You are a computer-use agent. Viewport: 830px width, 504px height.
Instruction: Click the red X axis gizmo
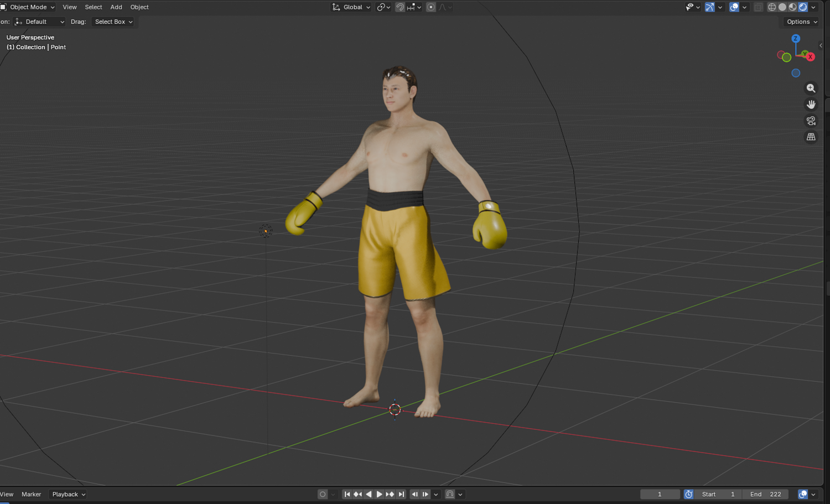point(811,57)
